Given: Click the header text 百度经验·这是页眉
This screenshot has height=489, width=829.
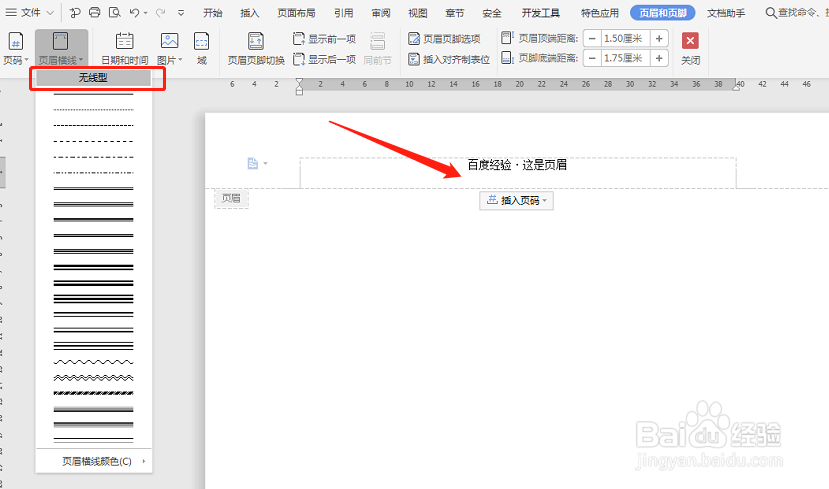Looking at the screenshot, I should coord(517,165).
